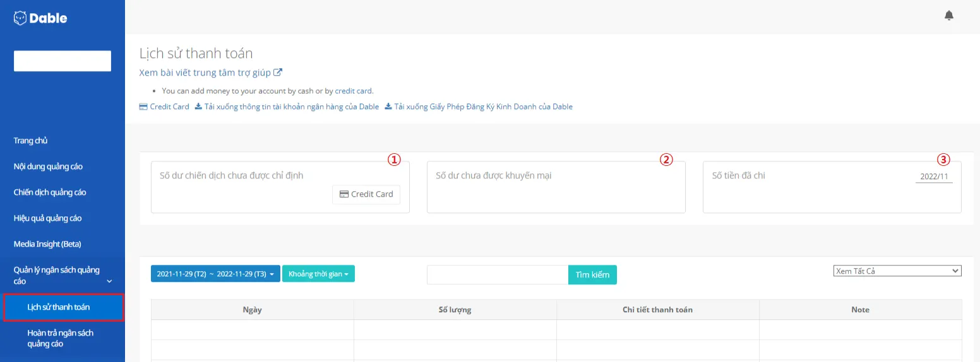Click the white account box in sidebar
This screenshot has width=980, height=362.
click(x=63, y=61)
